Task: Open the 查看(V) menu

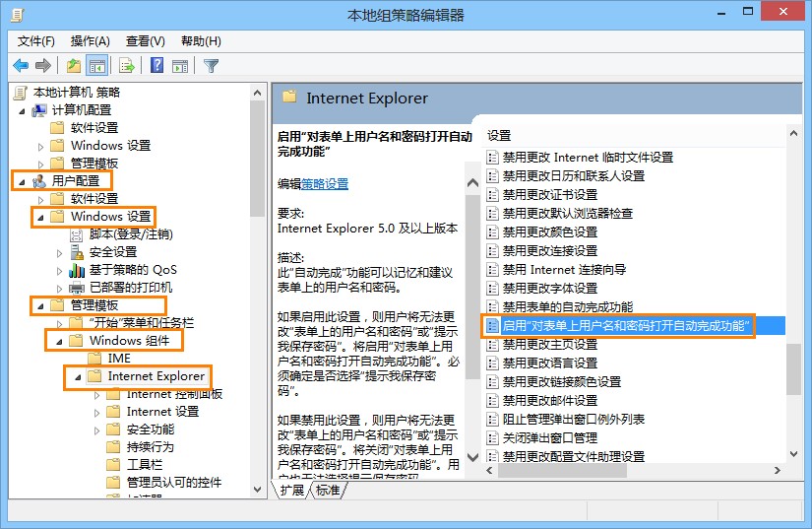Action: [145, 41]
